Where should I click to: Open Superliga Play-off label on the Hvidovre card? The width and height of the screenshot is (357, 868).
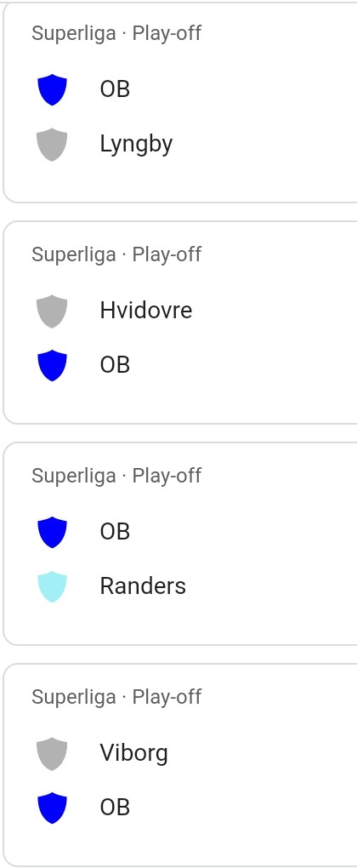(116, 255)
